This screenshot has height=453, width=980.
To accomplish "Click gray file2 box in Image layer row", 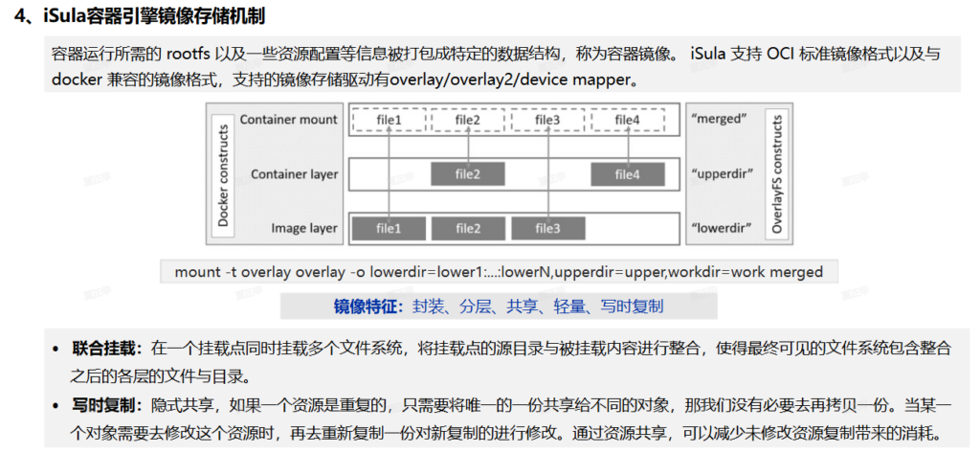I will point(468,229).
